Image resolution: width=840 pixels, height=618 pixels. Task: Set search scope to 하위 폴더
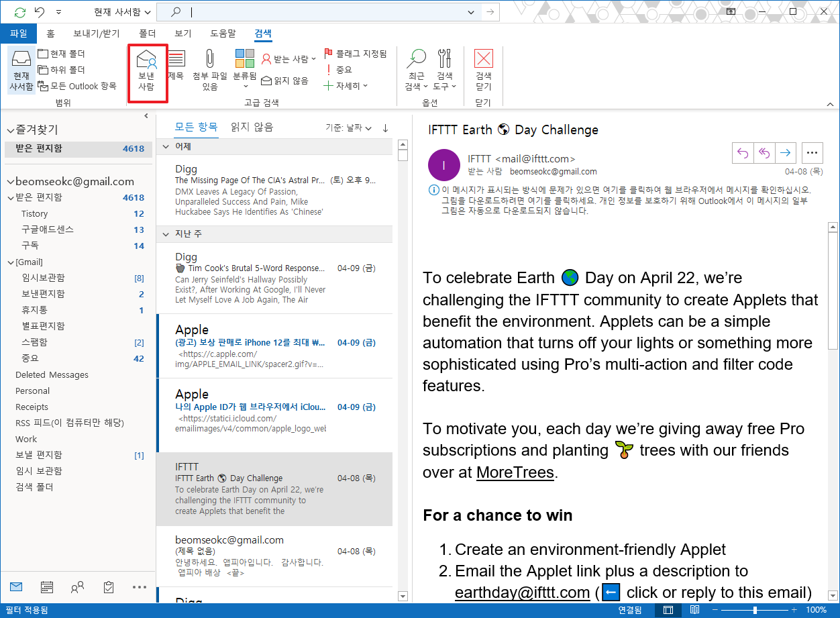coord(62,70)
